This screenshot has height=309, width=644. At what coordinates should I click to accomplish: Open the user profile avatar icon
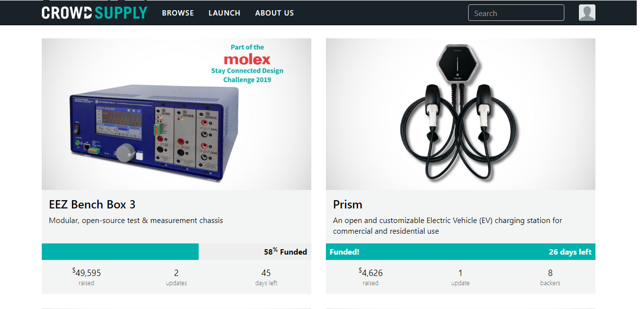pyautogui.click(x=587, y=13)
